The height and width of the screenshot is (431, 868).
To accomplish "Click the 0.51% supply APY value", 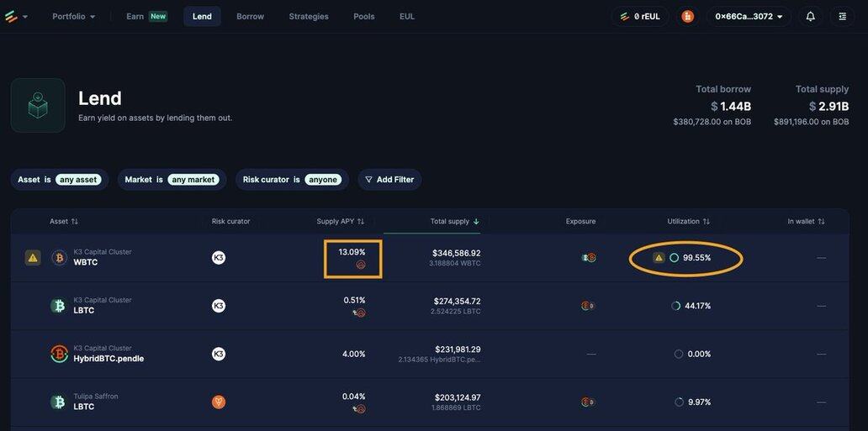I will pos(354,300).
